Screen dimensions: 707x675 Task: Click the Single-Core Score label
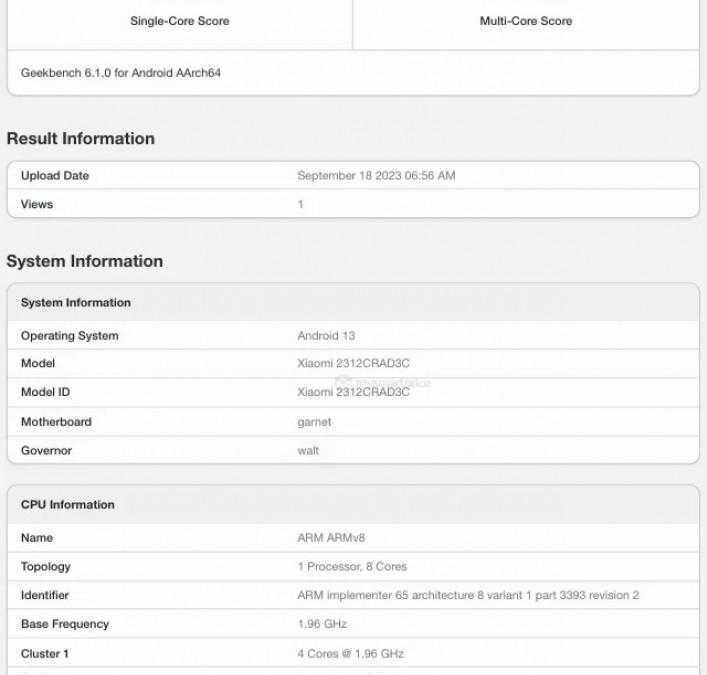(x=180, y=21)
